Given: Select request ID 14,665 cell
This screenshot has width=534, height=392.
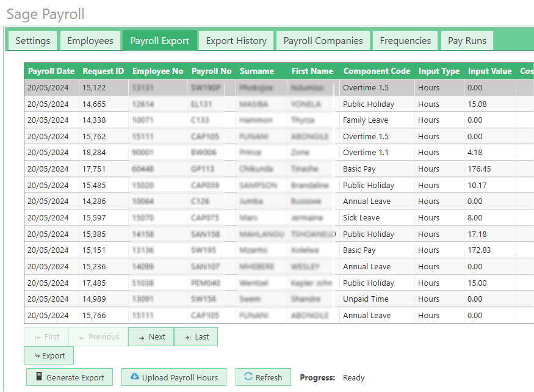Looking at the screenshot, I should [104, 104].
